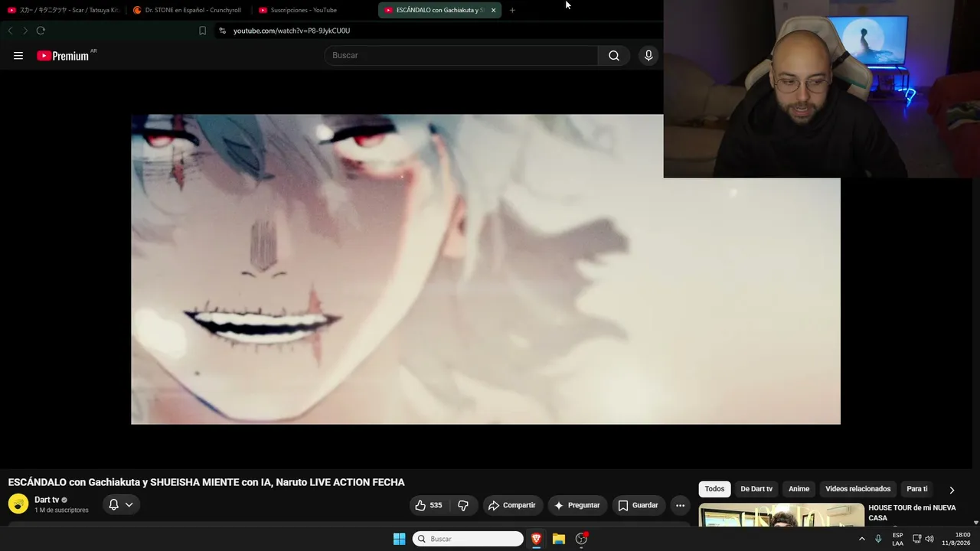Open the OBS app in taskbar

(x=582, y=539)
